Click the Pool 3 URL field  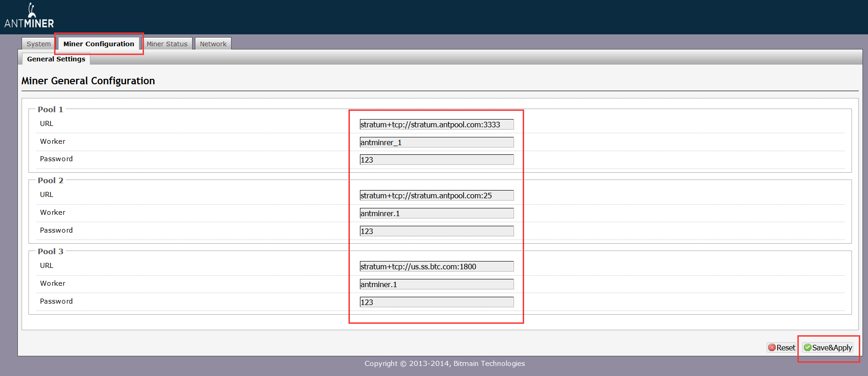coord(437,267)
